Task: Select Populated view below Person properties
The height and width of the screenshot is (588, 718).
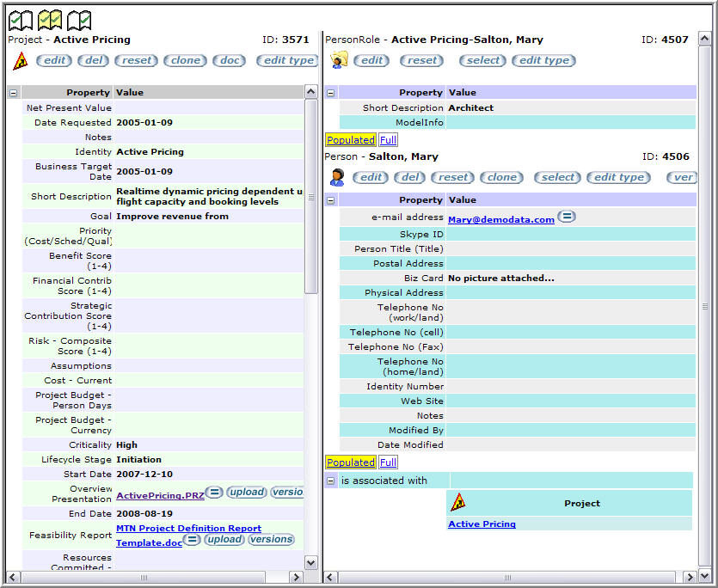Action: pyautogui.click(x=350, y=462)
